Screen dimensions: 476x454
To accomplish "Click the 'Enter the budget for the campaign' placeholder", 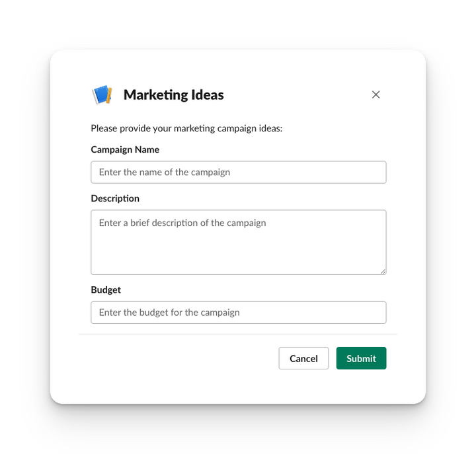I will click(x=169, y=313).
